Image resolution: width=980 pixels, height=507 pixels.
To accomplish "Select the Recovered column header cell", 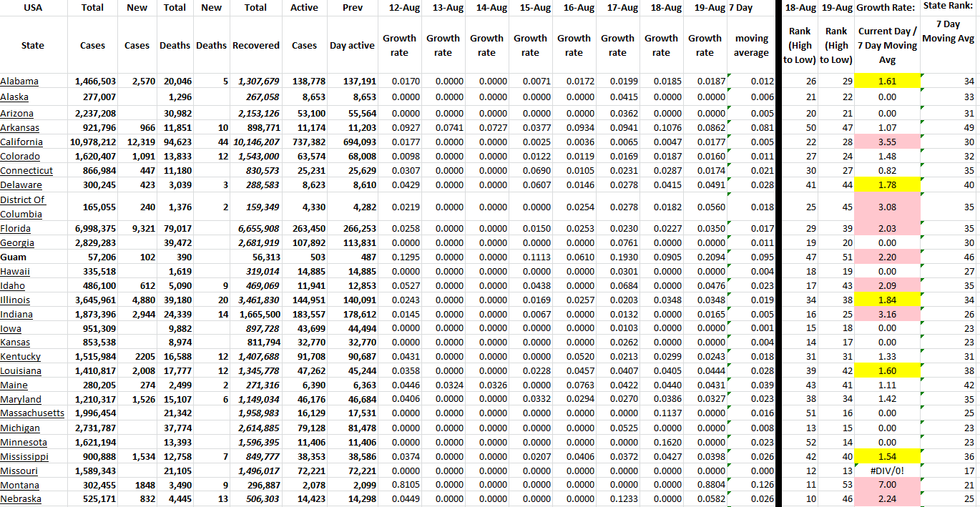I will [x=255, y=45].
